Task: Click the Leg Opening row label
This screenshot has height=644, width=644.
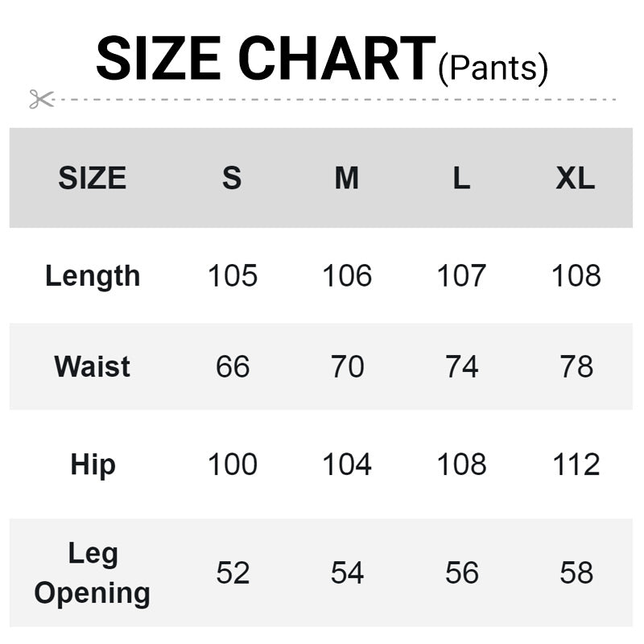Action: pyautogui.click(x=93, y=573)
